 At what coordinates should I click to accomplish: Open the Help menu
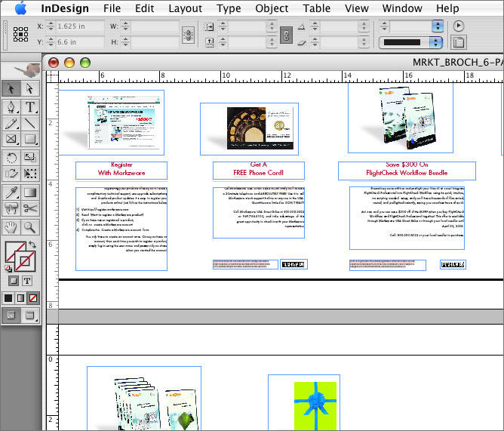click(x=447, y=8)
